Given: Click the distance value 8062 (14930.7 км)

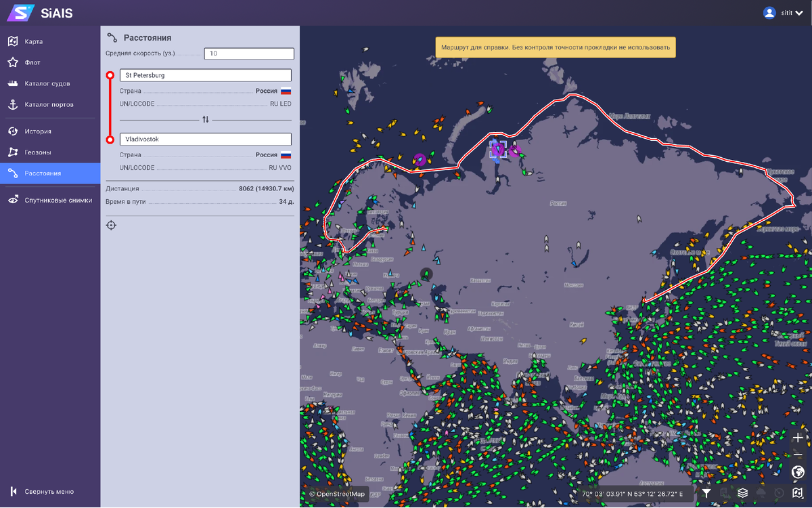Looking at the screenshot, I should click(266, 189).
